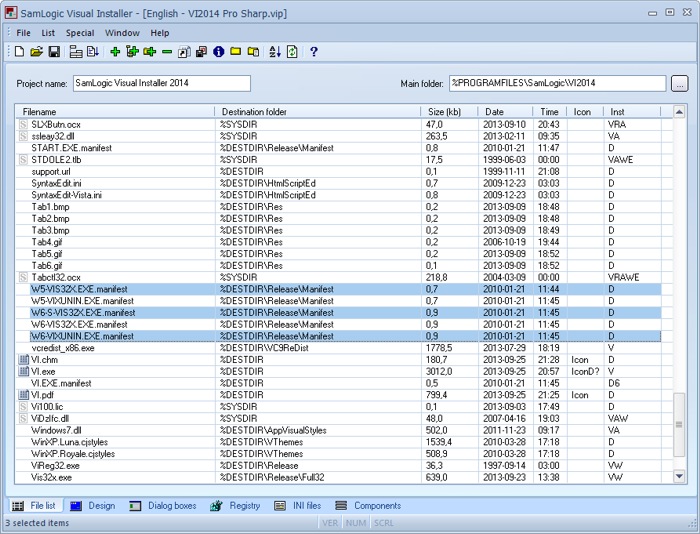Create a new project with the blank page icon

pos(19,52)
